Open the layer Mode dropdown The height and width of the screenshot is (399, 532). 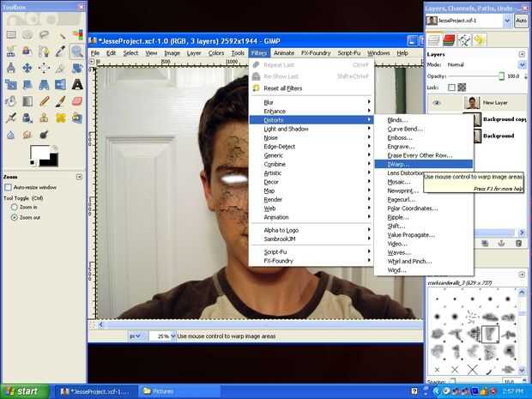point(522,64)
